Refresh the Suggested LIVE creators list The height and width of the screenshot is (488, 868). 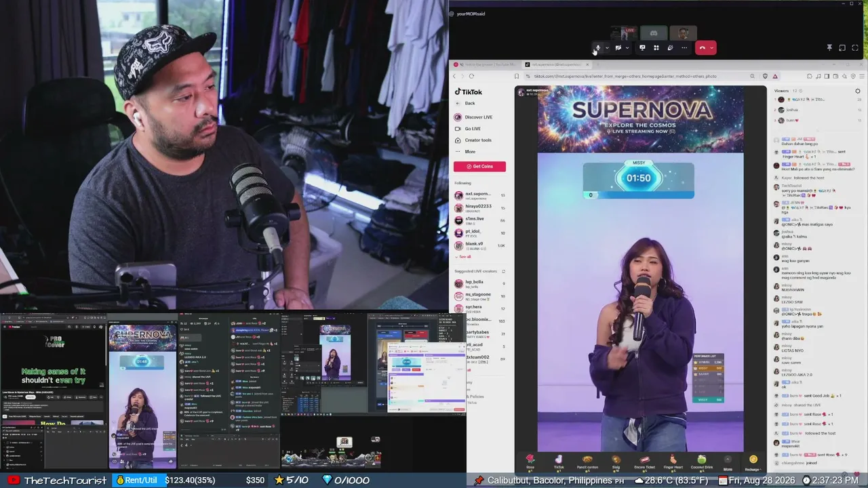(x=503, y=271)
